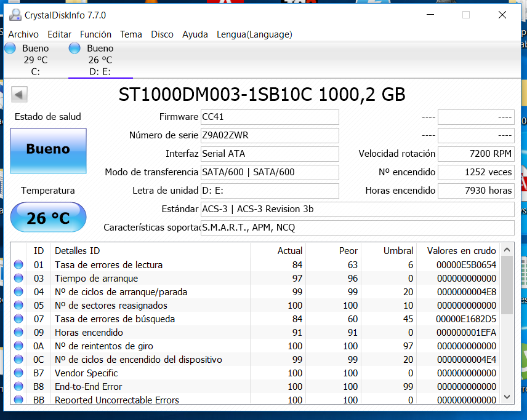Click the transfer mode field SATA/600
This screenshot has height=420, width=527.
point(270,172)
